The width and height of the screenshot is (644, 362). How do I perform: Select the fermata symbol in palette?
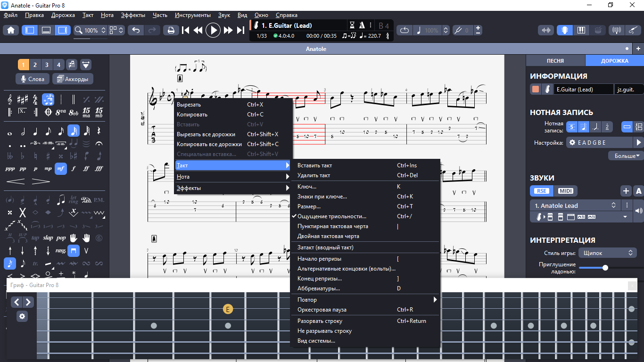(99, 143)
